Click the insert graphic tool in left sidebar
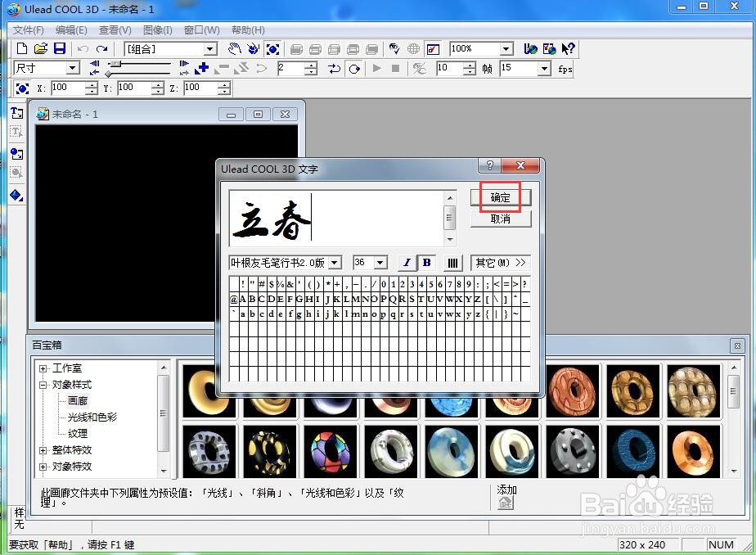Screen dimensions: 756x555 [16, 154]
